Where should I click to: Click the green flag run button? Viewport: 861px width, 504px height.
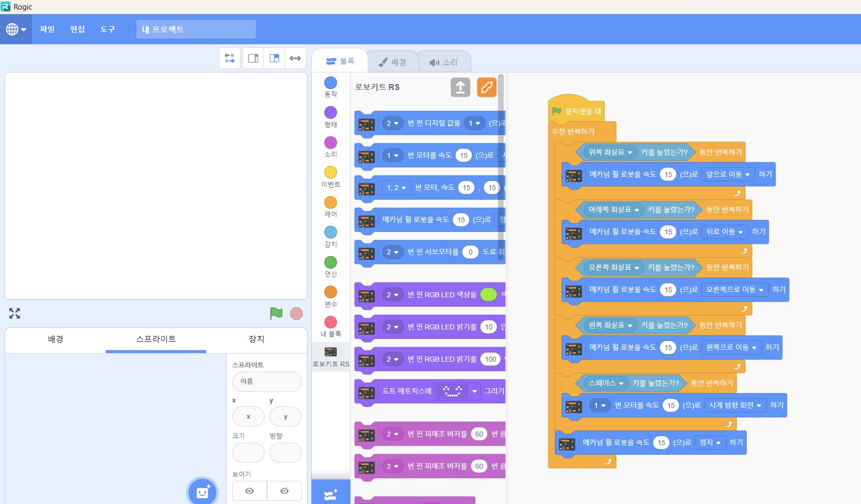[276, 313]
